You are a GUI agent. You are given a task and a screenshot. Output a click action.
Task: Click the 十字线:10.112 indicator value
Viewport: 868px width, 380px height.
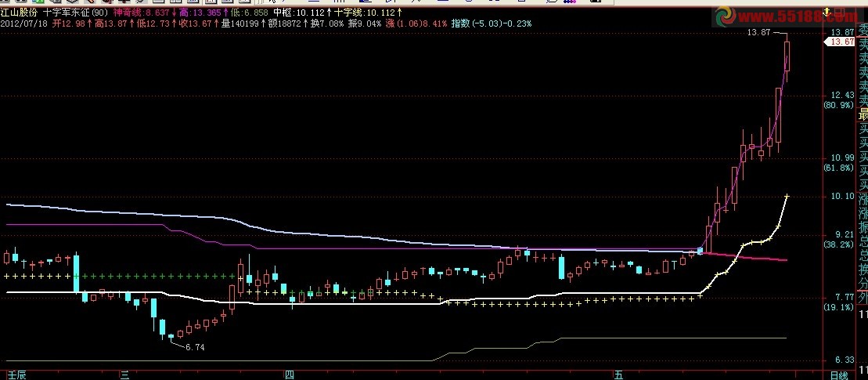pyautogui.click(x=365, y=13)
